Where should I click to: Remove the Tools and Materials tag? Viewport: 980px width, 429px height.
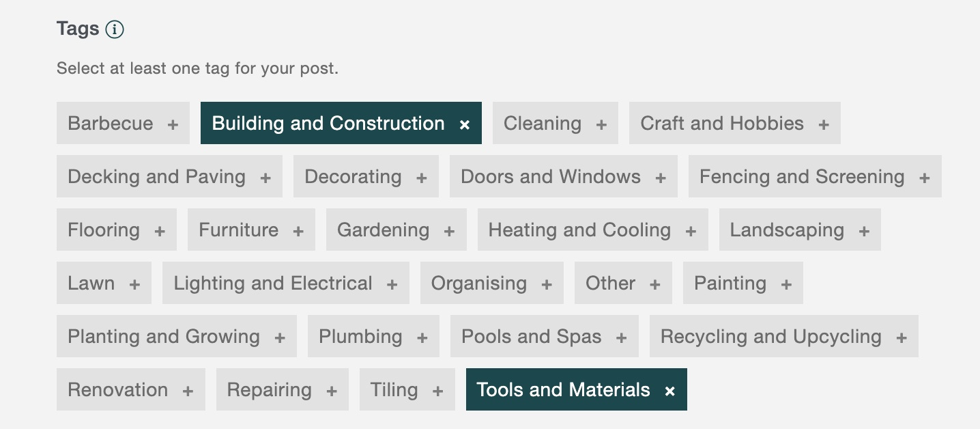click(670, 391)
